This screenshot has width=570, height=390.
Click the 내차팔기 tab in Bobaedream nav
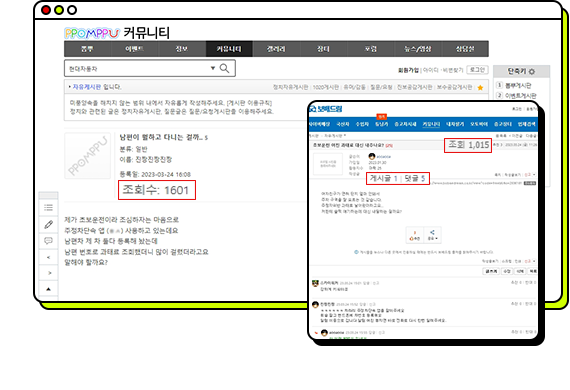click(455, 124)
